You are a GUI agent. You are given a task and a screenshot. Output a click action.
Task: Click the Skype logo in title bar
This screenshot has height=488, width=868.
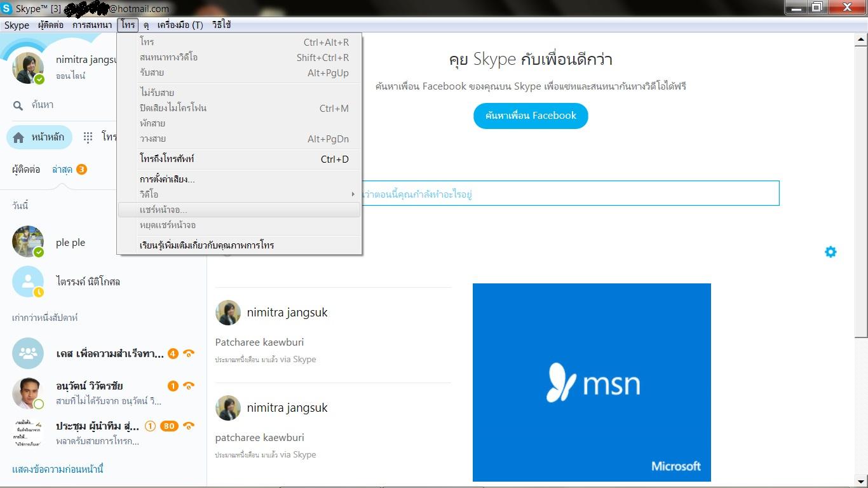[8, 8]
